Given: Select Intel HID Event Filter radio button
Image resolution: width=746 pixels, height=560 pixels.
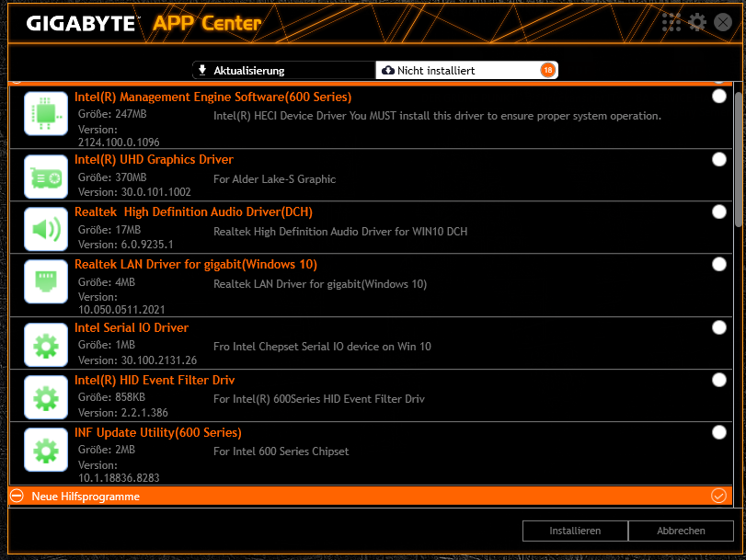Looking at the screenshot, I should (719, 380).
